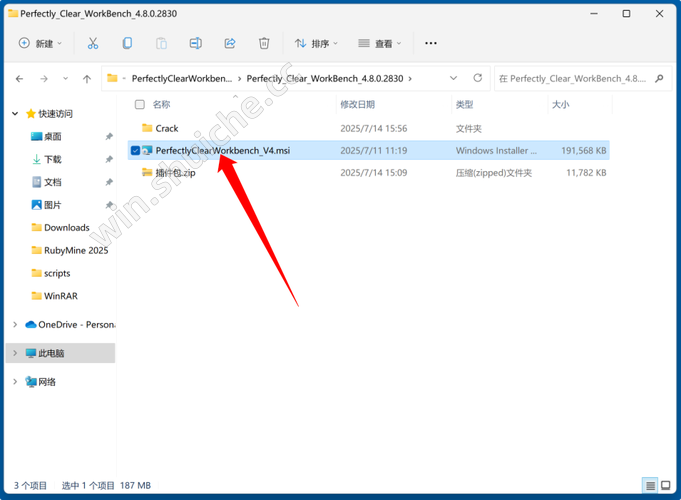681x500 pixels.
Task: Switch to large thumbnails view icon
Action: click(x=665, y=485)
